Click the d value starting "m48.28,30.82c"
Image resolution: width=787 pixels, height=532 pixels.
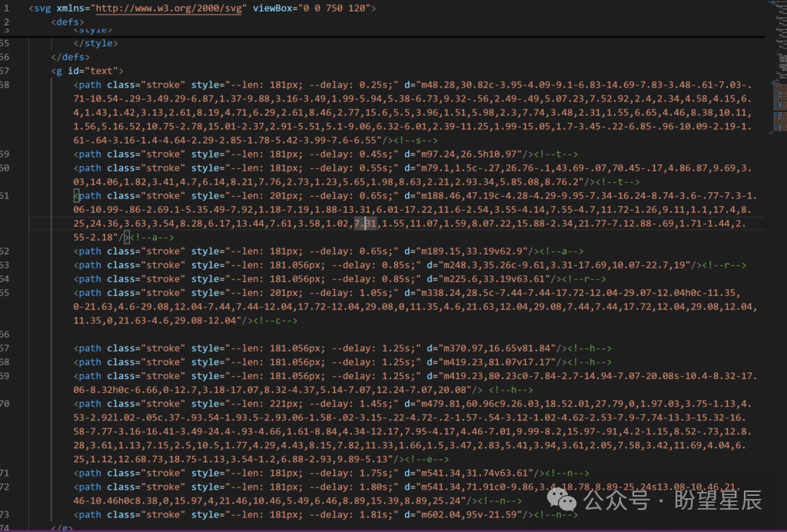click(x=413, y=112)
